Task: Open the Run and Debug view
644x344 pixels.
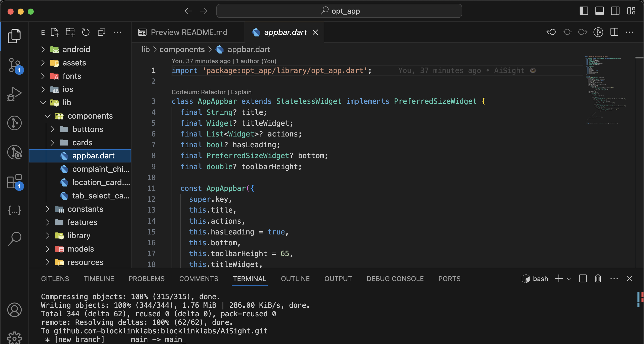Action: 14,94
